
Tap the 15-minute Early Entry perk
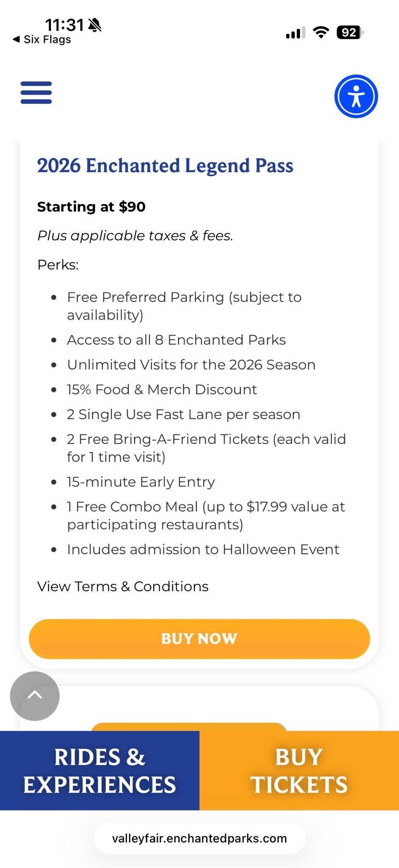point(141,482)
